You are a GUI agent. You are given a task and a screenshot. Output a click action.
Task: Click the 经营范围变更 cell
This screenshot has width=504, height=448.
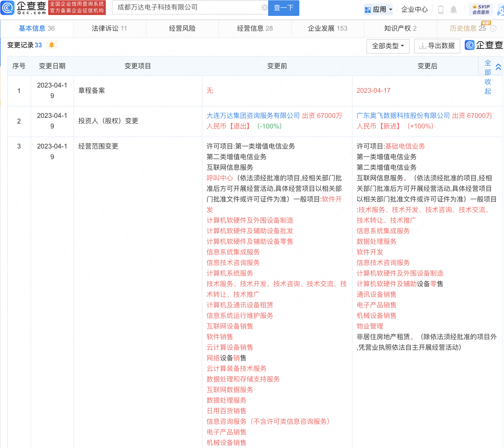point(98,146)
